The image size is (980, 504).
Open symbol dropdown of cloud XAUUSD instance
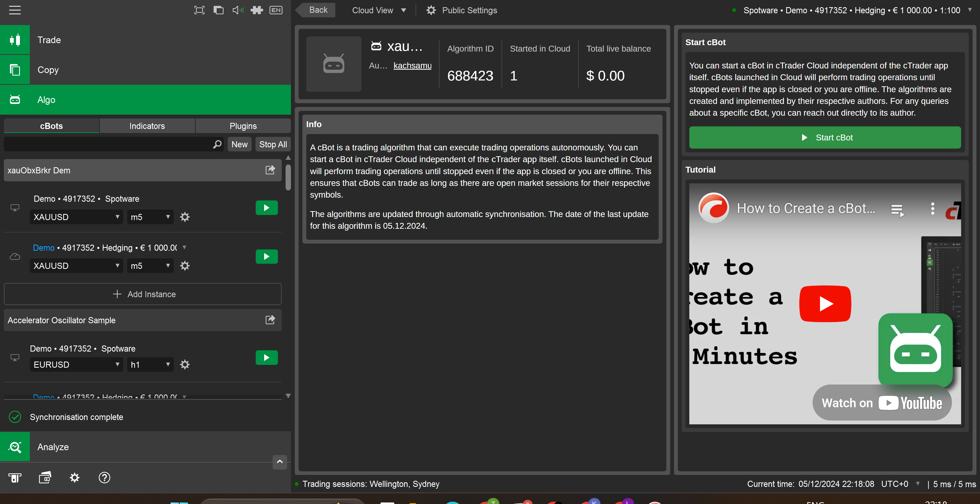[x=76, y=266]
